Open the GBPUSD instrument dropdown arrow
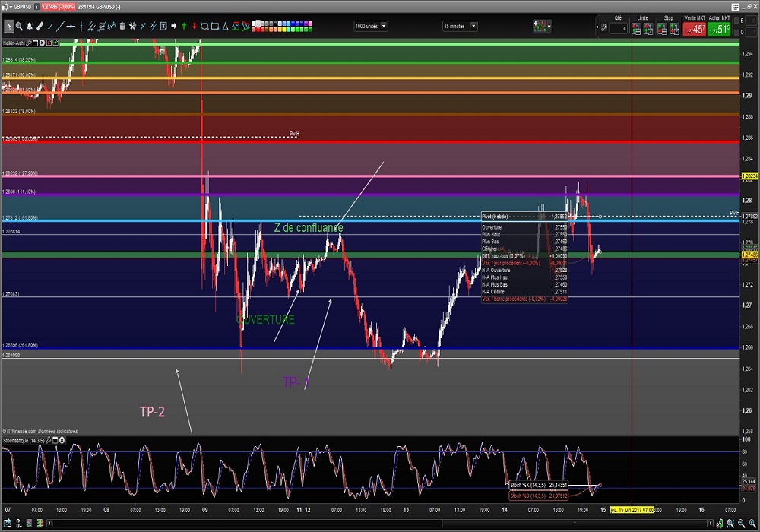760x532 pixels. pos(11,7)
